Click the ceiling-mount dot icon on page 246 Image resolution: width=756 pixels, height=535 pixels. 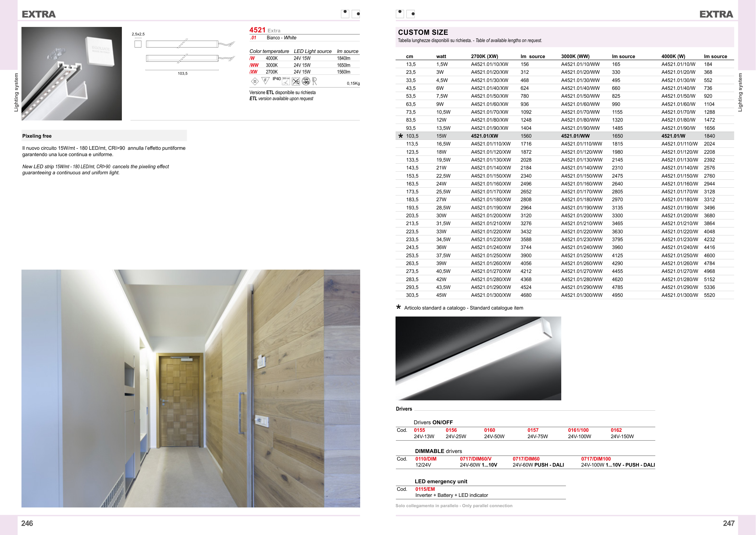(345, 14)
